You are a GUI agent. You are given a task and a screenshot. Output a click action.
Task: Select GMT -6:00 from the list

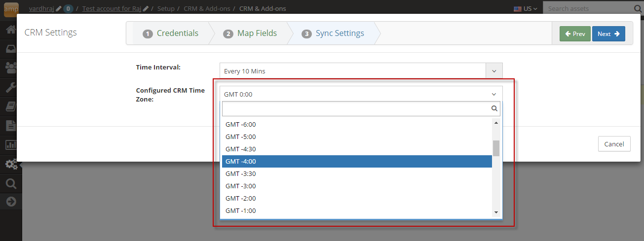(357, 124)
